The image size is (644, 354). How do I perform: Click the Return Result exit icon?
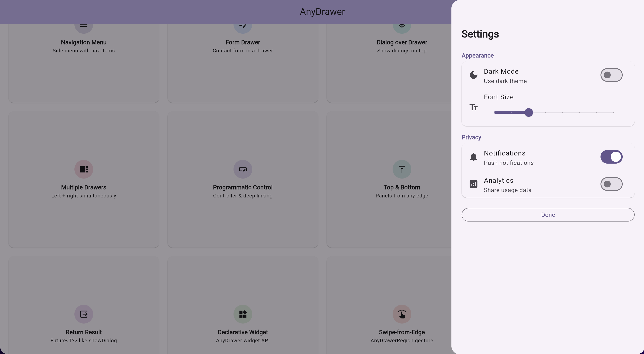click(x=84, y=314)
